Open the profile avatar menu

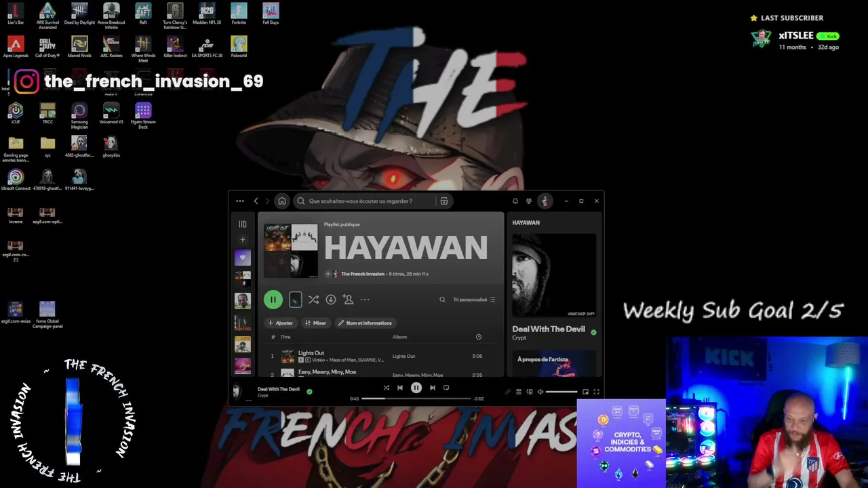click(544, 201)
